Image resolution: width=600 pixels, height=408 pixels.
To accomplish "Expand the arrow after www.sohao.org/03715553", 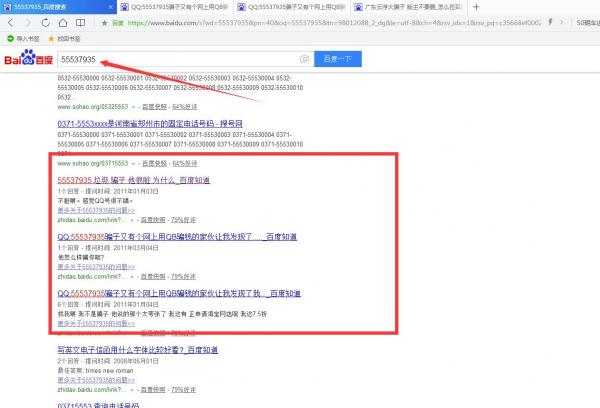I will pos(134,164).
